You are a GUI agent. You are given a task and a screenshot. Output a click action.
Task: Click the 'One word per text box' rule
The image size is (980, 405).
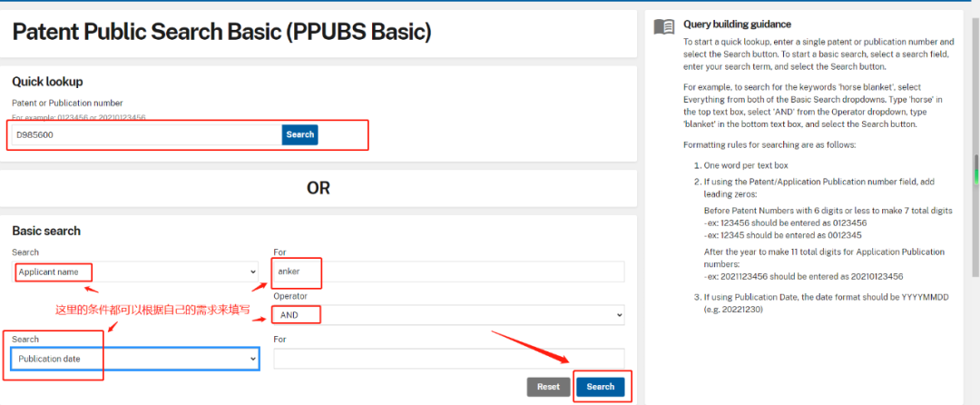pos(746,165)
